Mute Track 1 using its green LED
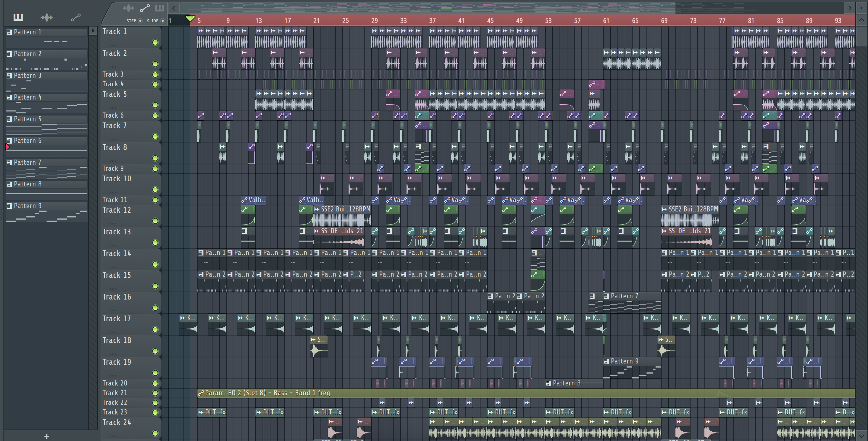The width and height of the screenshot is (868, 441). tap(155, 43)
